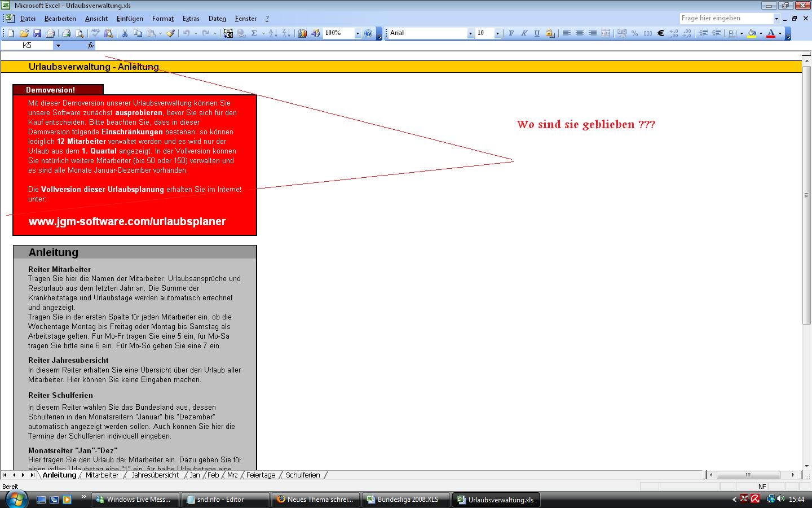Open the Feiertage sheet tab

[261, 475]
